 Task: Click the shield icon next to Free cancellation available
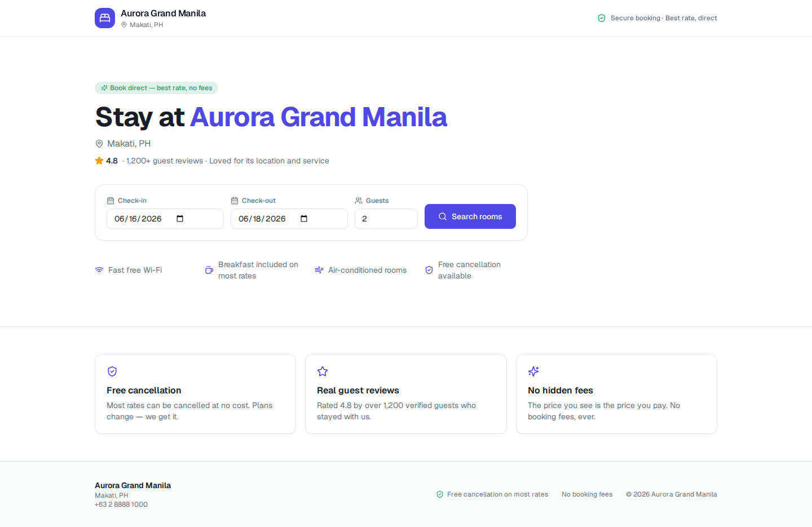pyautogui.click(x=429, y=270)
